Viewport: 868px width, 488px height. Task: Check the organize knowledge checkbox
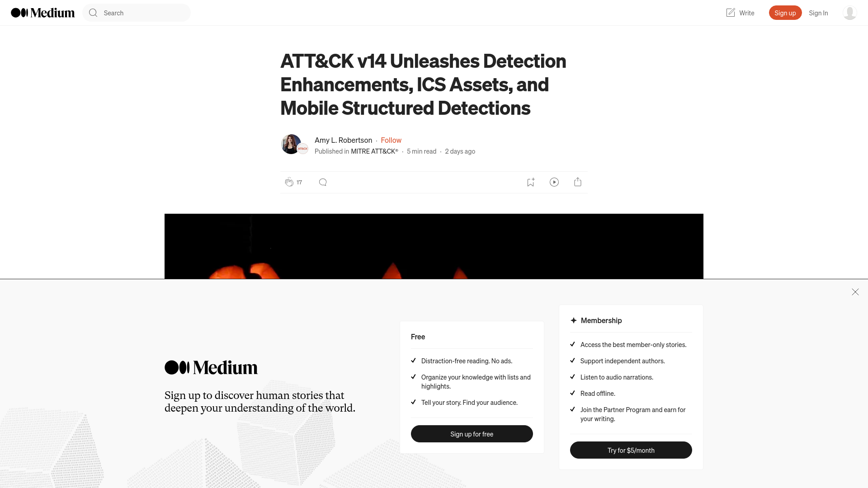(414, 376)
